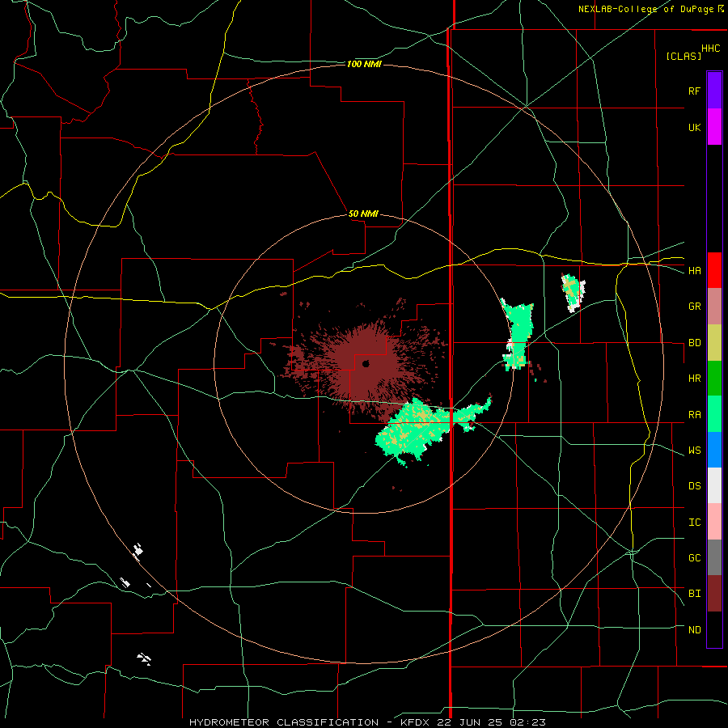Click the ND legend label

coord(694,630)
